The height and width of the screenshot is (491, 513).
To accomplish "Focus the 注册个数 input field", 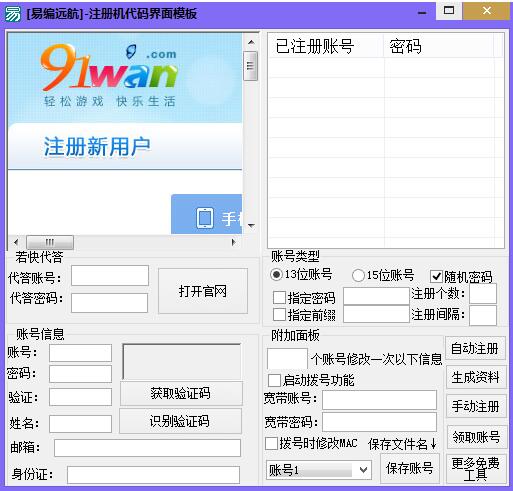I will [x=483, y=293].
